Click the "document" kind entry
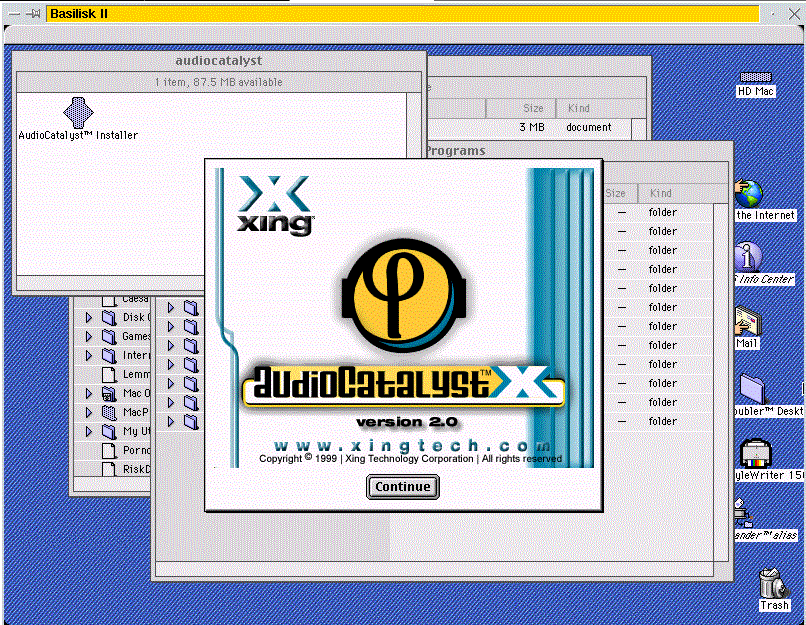The height and width of the screenshot is (625, 806). (x=589, y=127)
